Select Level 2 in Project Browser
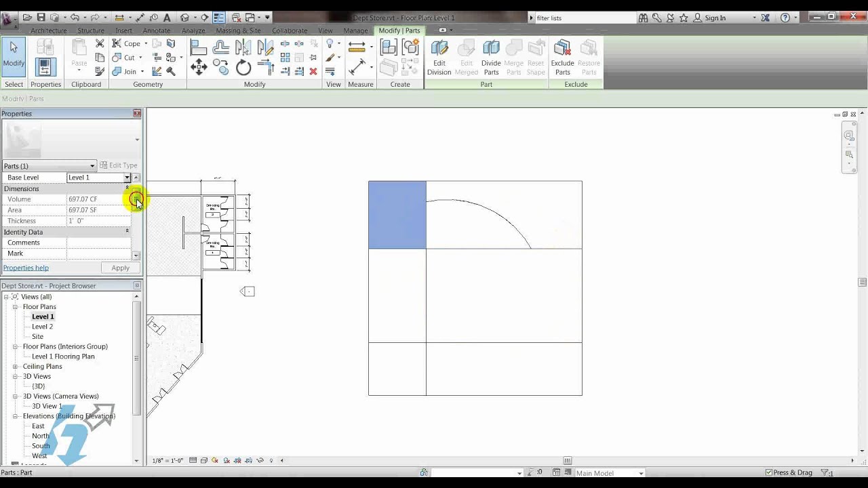The width and height of the screenshot is (868, 488). click(x=42, y=327)
